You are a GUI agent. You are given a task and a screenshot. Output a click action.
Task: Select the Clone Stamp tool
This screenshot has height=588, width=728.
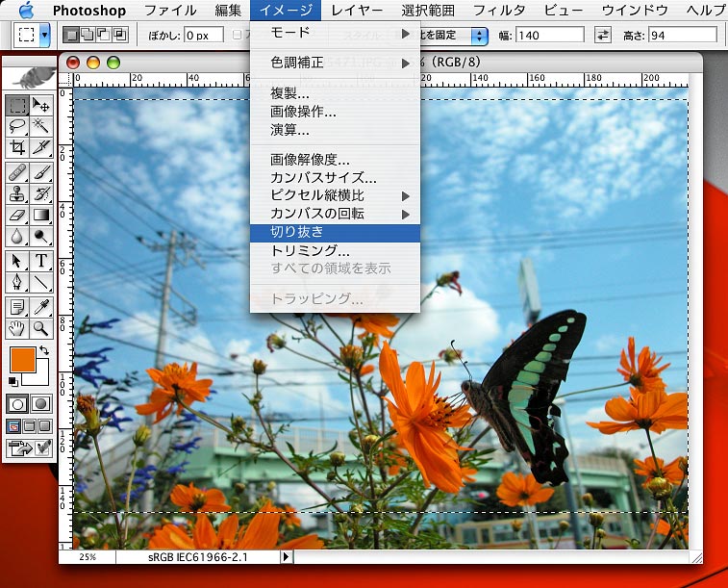tap(17, 193)
